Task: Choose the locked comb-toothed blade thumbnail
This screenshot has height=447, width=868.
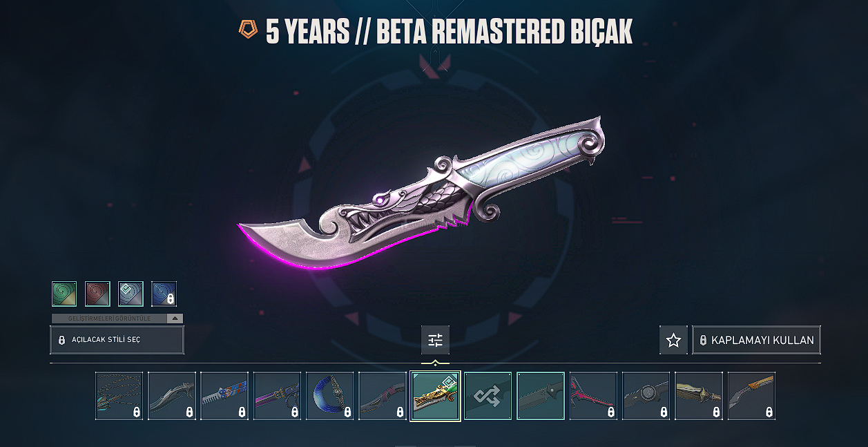Action: tap(224, 396)
